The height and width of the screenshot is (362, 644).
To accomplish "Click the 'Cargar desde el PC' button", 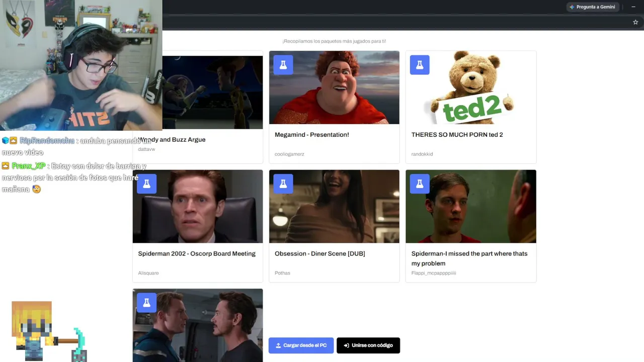I will (301, 345).
